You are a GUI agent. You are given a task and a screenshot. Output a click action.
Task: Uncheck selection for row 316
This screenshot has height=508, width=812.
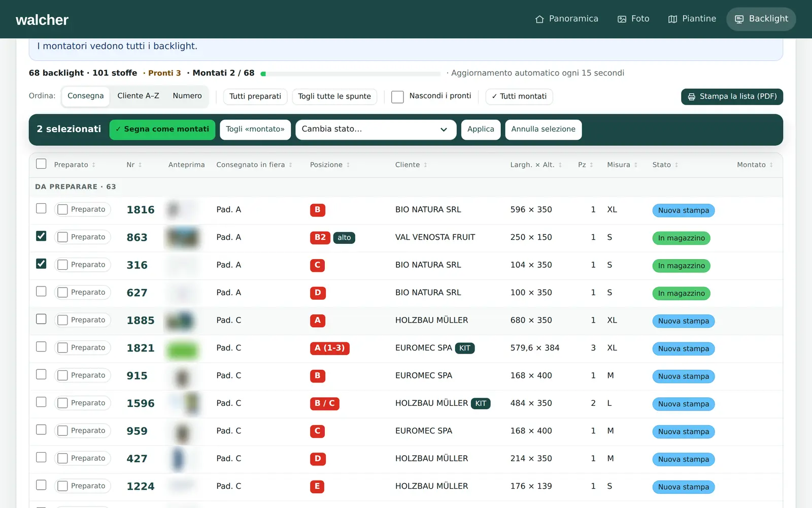pyautogui.click(x=41, y=264)
